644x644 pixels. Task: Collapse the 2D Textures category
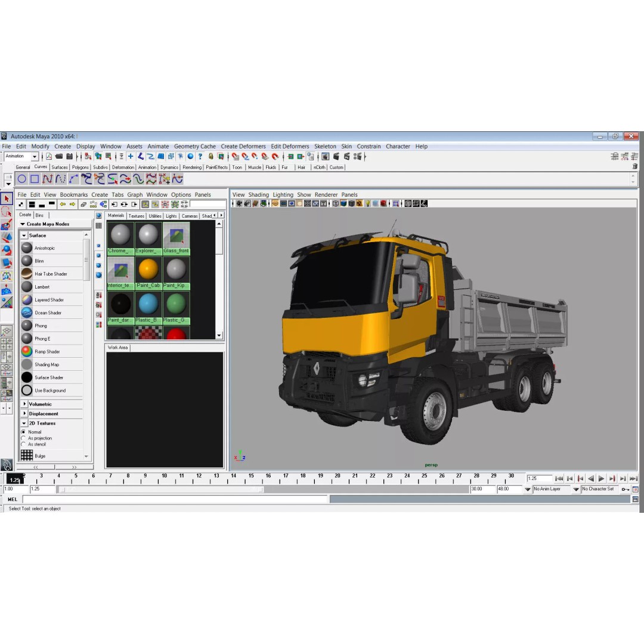pos(24,423)
